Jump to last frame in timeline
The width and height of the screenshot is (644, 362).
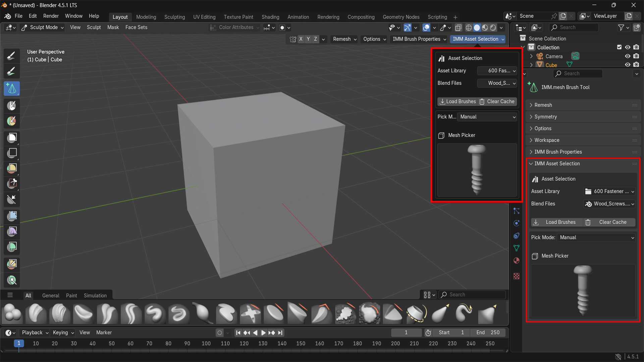tap(280, 333)
